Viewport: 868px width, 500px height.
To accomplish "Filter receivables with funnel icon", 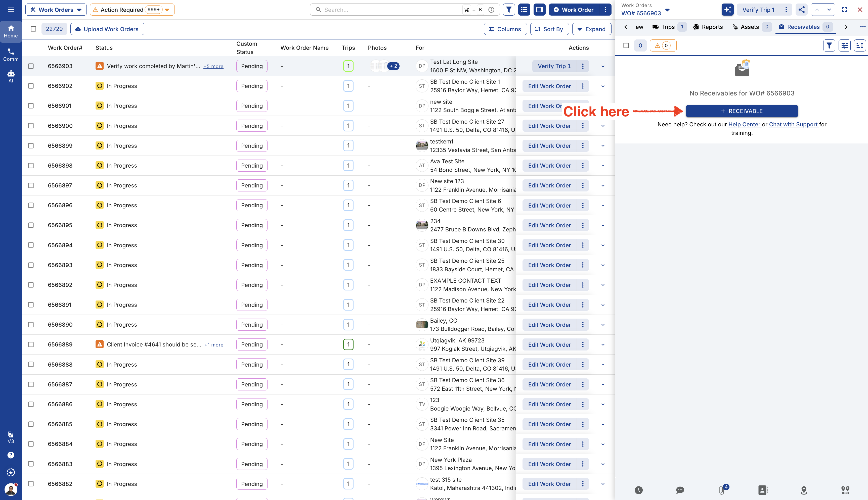I will coord(829,45).
